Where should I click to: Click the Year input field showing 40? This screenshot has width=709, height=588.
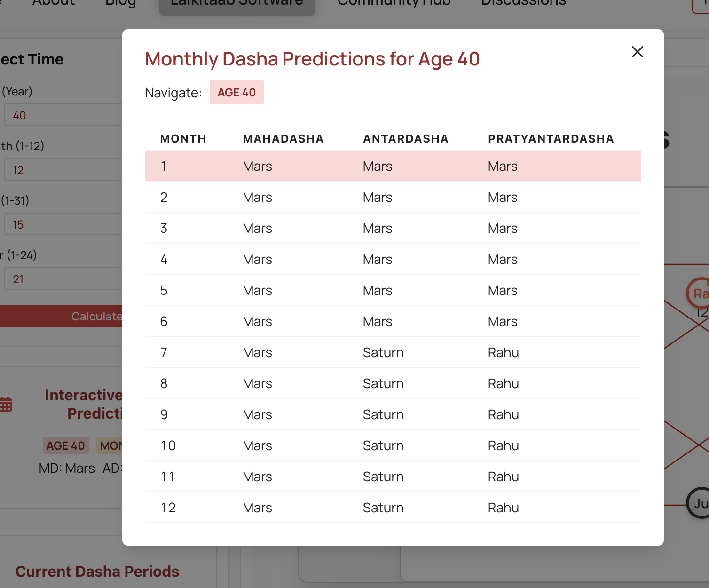coord(63,115)
